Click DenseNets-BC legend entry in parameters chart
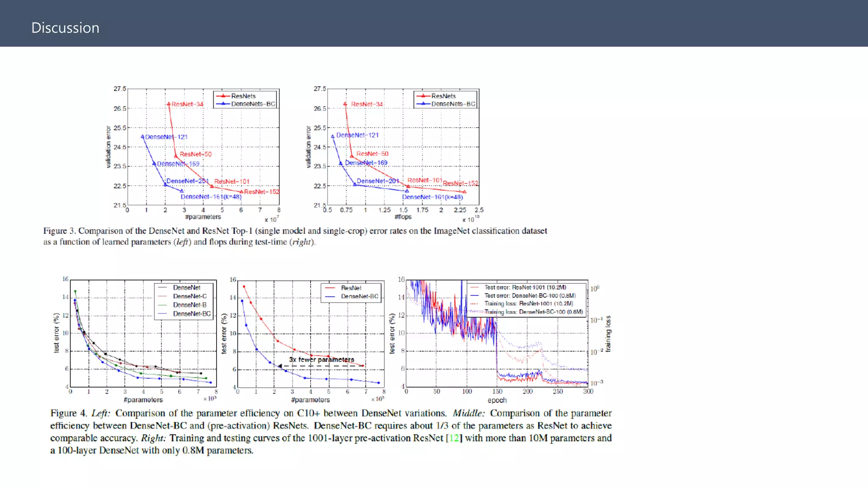The width and height of the screenshot is (868, 488). (253, 104)
